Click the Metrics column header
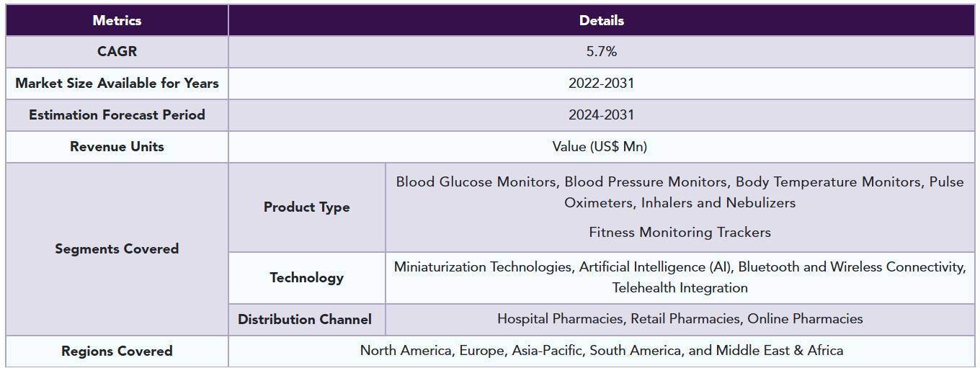Image resolution: width=980 pixels, height=368 pixels. point(117,20)
